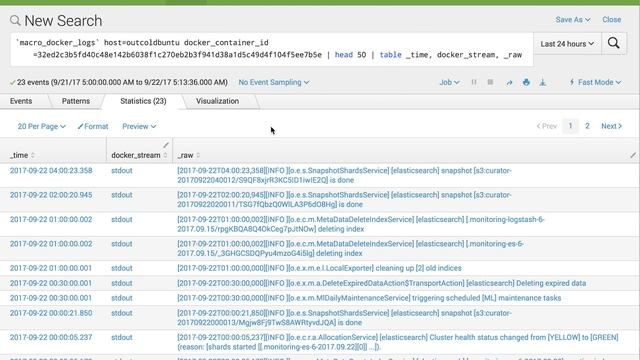
Task: Change 20 Per Page setting
Action: pyautogui.click(x=41, y=127)
